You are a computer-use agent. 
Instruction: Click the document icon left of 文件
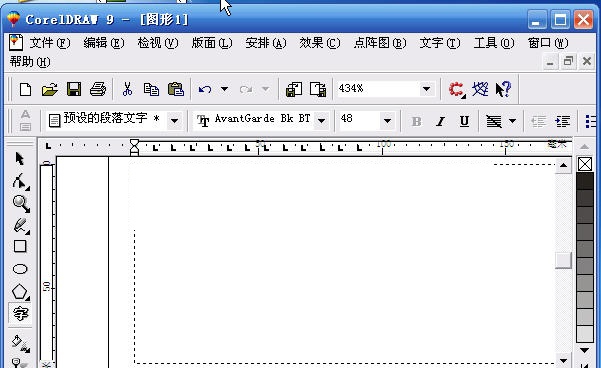click(x=16, y=42)
